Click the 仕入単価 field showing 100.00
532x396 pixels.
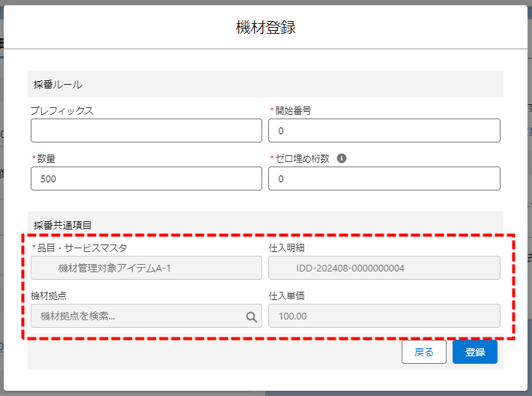tap(384, 316)
